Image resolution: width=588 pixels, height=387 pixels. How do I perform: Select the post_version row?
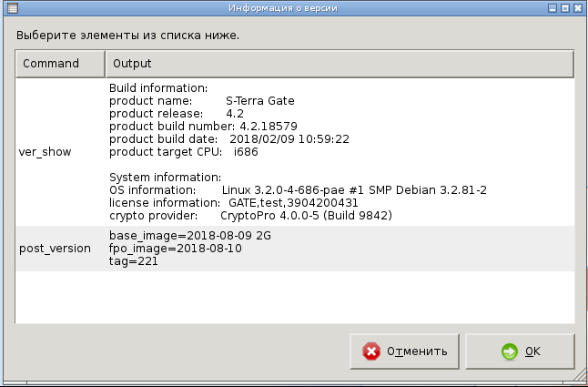[x=55, y=248]
